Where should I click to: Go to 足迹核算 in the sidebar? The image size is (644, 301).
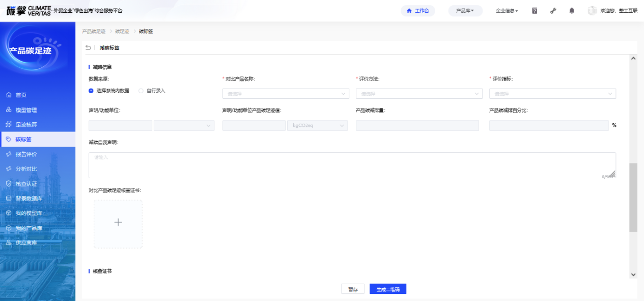[x=26, y=124]
